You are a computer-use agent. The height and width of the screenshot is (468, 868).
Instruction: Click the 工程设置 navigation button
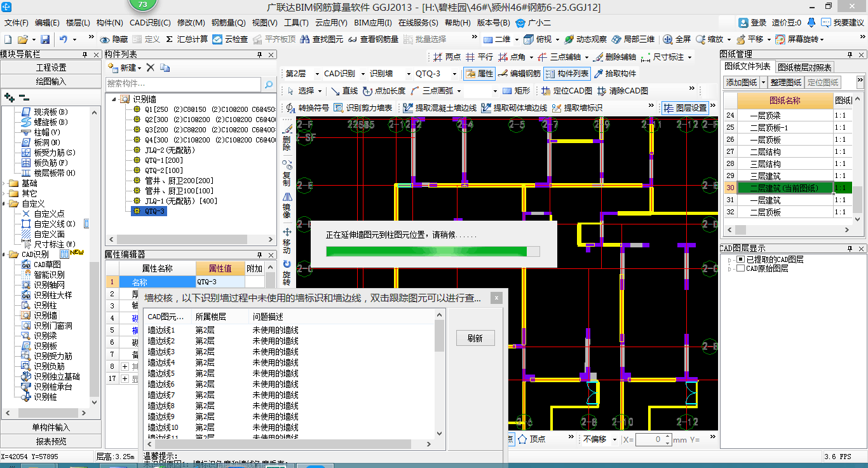click(x=51, y=67)
